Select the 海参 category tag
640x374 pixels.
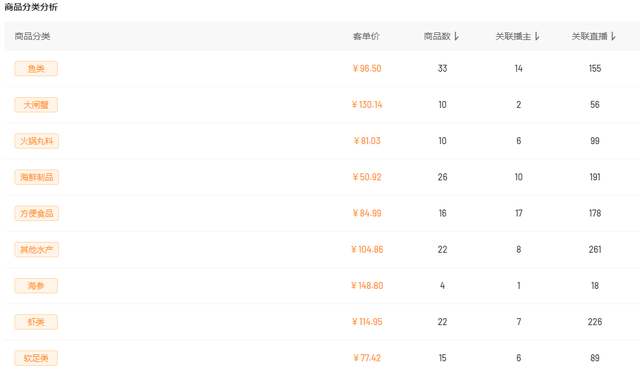tap(36, 286)
